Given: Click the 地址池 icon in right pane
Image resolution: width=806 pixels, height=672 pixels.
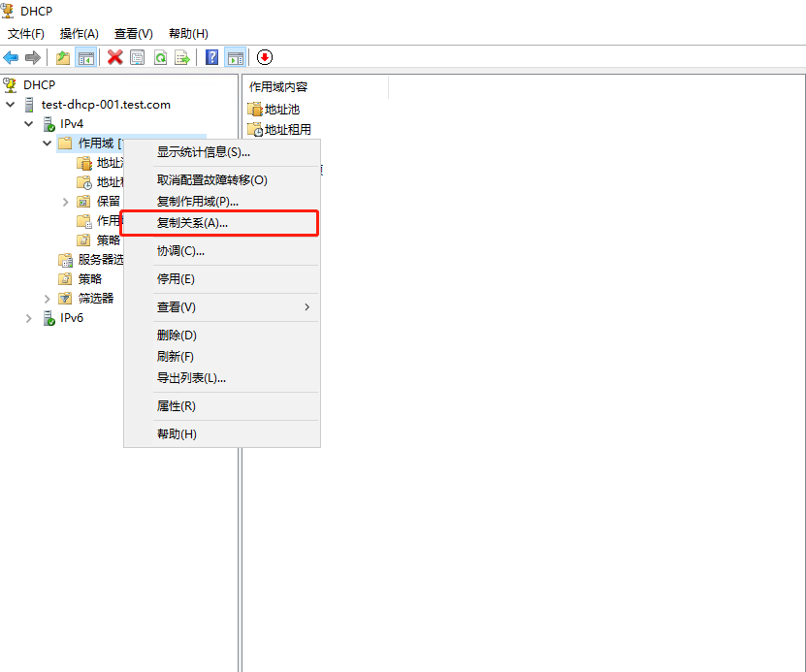Looking at the screenshot, I should point(255,109).
